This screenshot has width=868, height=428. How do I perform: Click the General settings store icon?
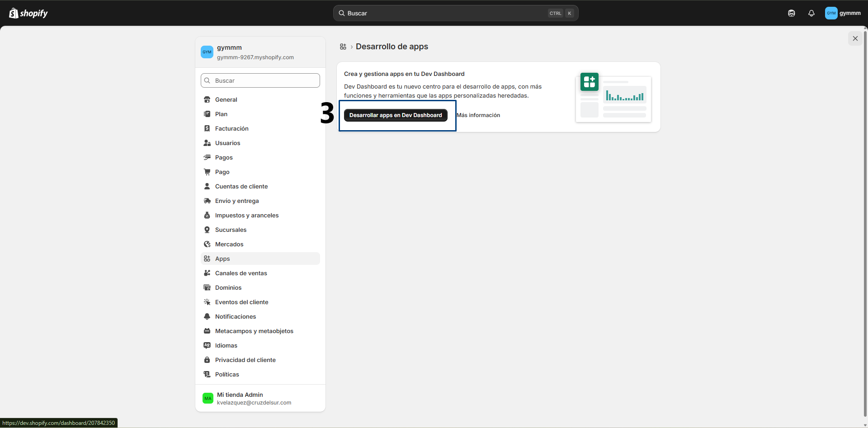(x=207, y=99)
